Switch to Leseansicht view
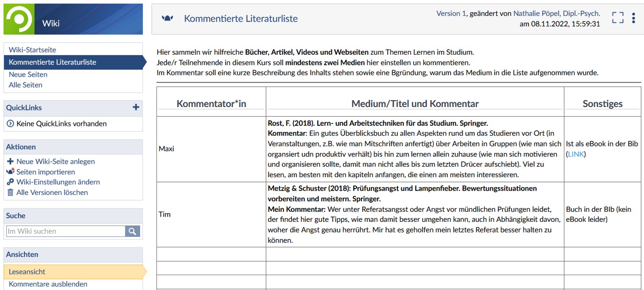 [27, 272]
